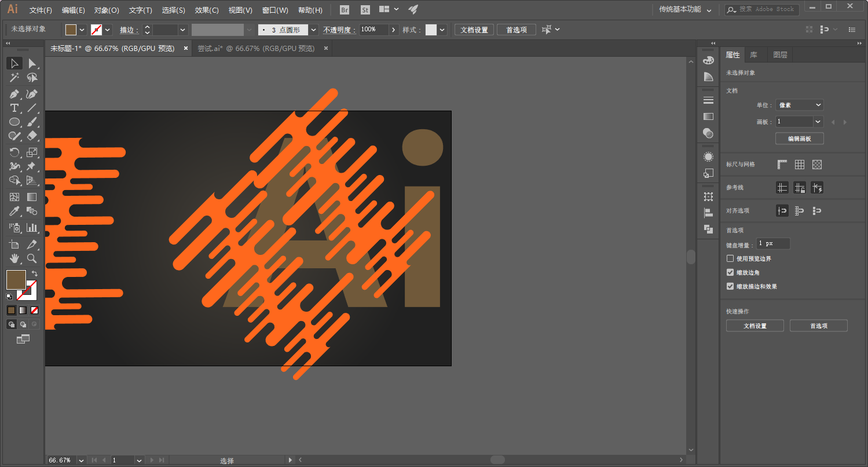
Task: Click fill color swatch in control bar
Action: pyautogui.click(x=71, y=30)
